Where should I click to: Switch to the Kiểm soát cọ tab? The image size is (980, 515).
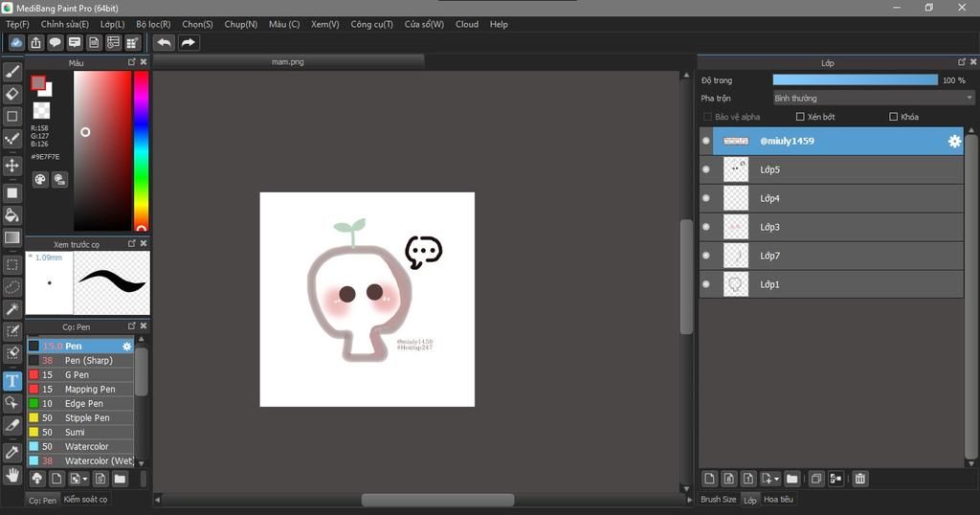click(85, 500)
